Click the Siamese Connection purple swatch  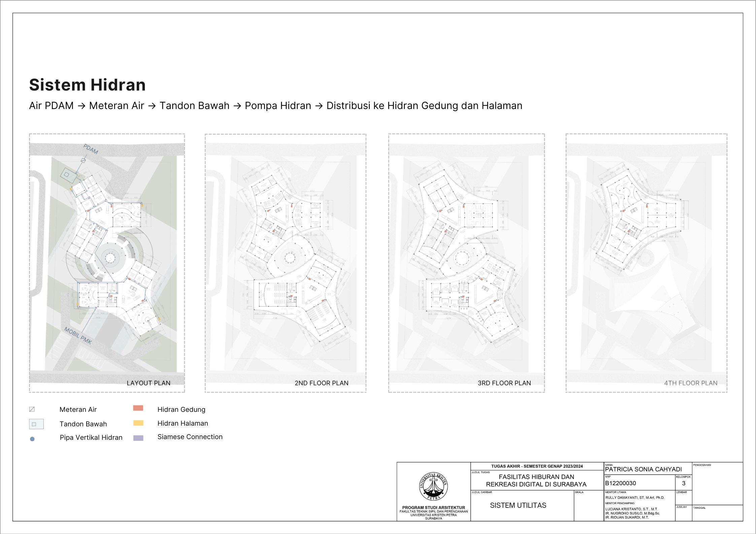138,438
